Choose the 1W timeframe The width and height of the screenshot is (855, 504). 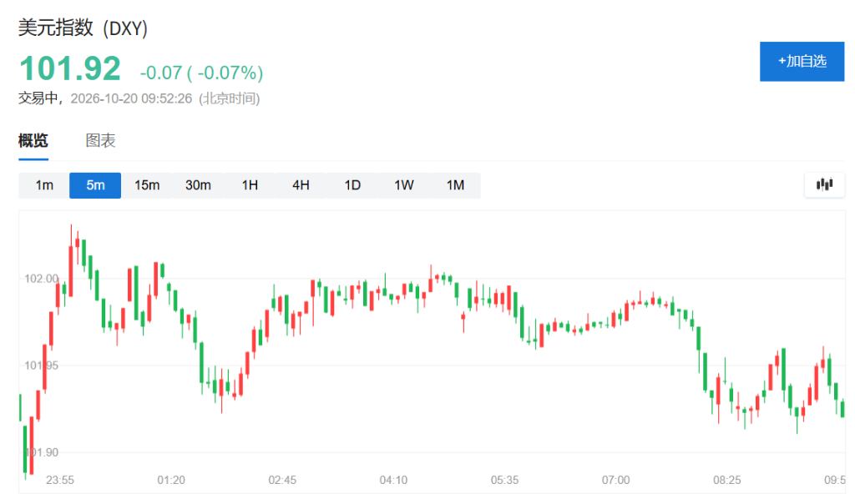[x=403, y=185]
